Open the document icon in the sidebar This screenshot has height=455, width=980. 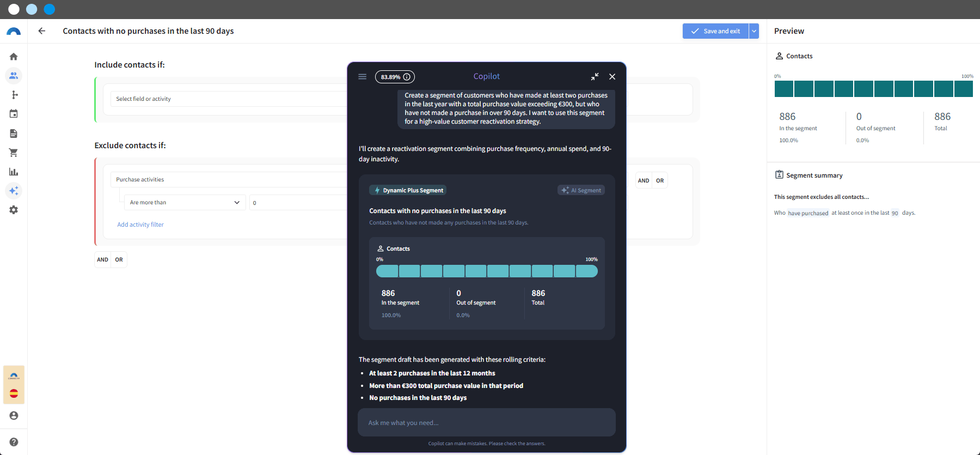[x=14, y=134]
